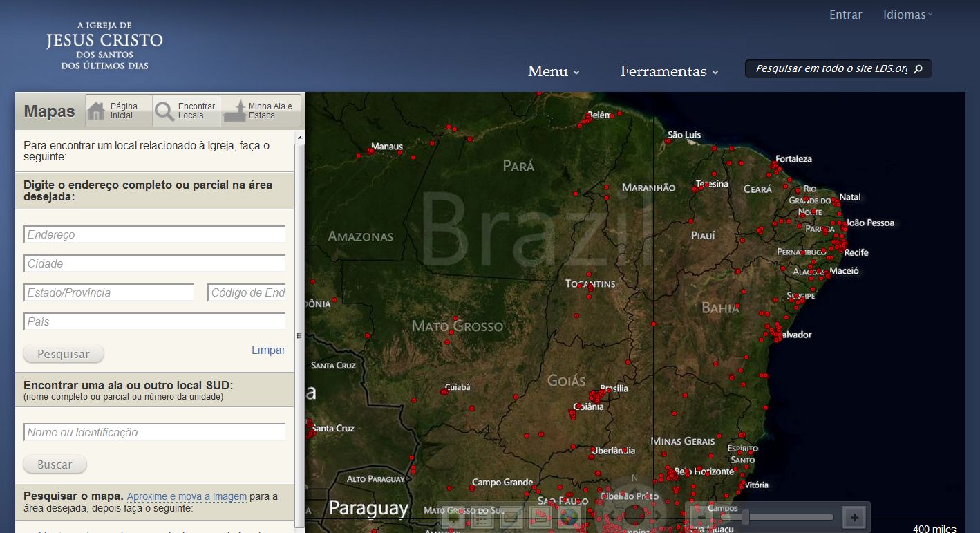
Task: Click the Entrar link
Action: tap(845, 14)
